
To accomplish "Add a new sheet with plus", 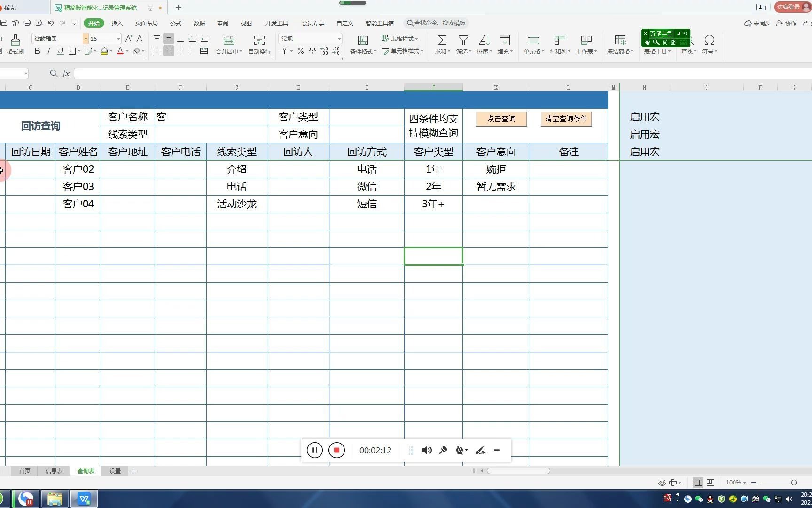I will pyautogui.click(x=133, y=471).
